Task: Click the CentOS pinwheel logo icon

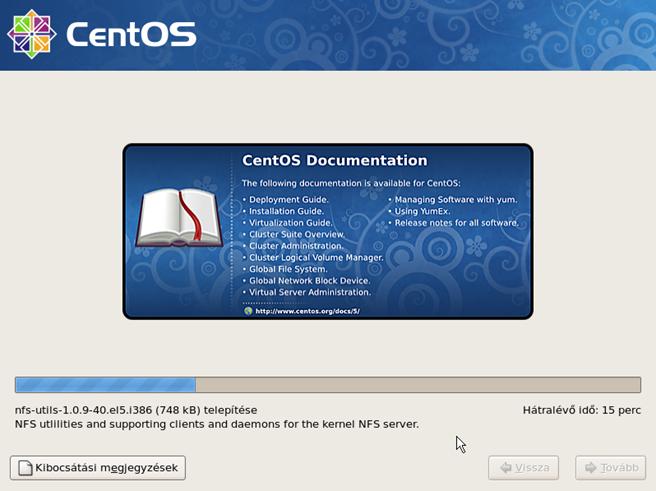Action: (32, 35)
